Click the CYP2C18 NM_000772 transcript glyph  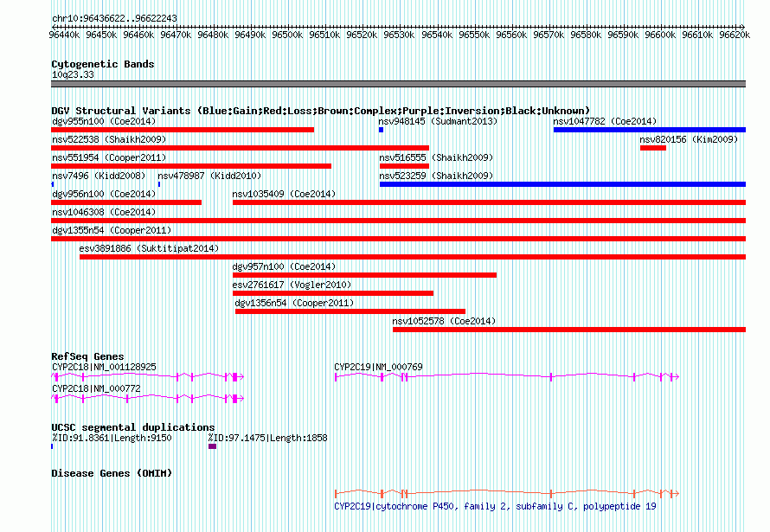pyautogui.click(x=147, y=399)
